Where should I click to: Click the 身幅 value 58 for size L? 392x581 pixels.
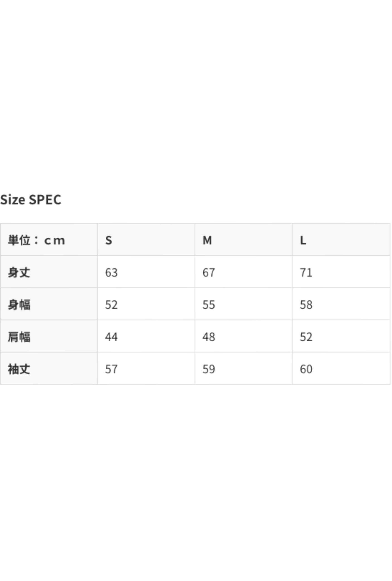point(306,305)
